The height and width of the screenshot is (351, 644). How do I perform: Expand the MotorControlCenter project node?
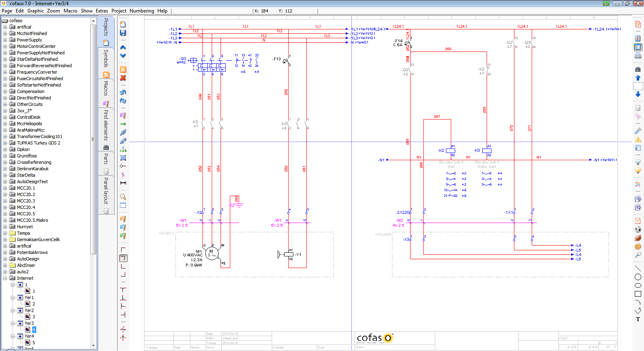point(5,46)
